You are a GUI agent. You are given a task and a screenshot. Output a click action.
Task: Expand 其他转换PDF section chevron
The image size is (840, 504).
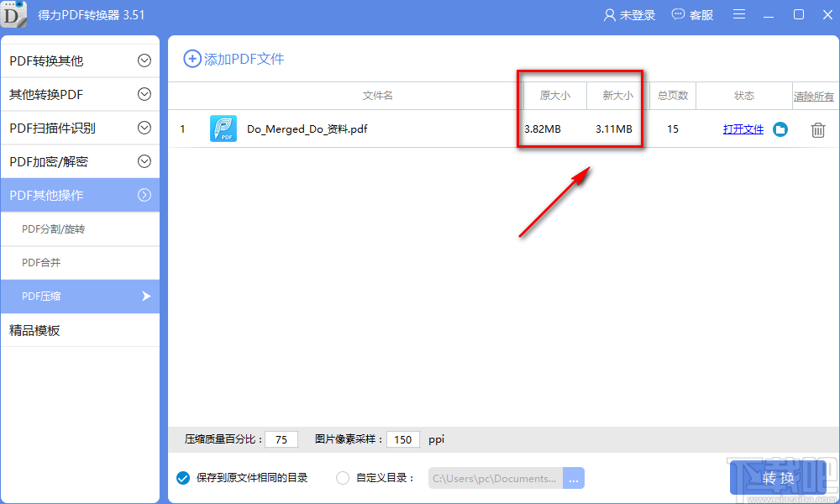click(144, 94)
